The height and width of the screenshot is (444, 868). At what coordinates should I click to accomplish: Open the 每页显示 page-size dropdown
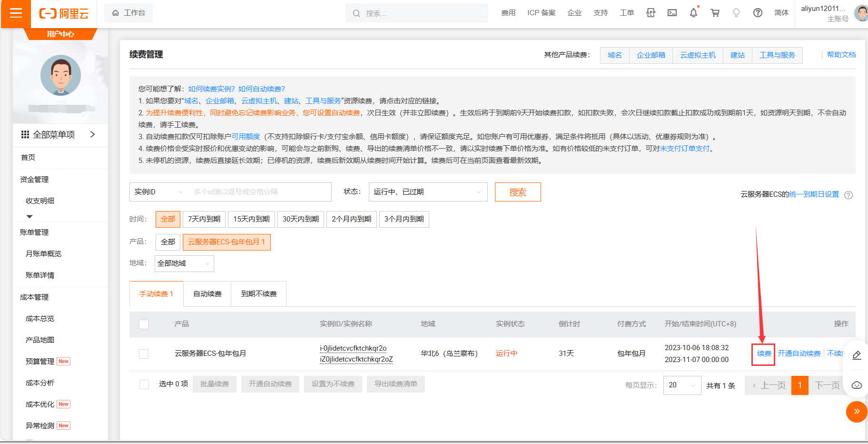tap(682, 385)
